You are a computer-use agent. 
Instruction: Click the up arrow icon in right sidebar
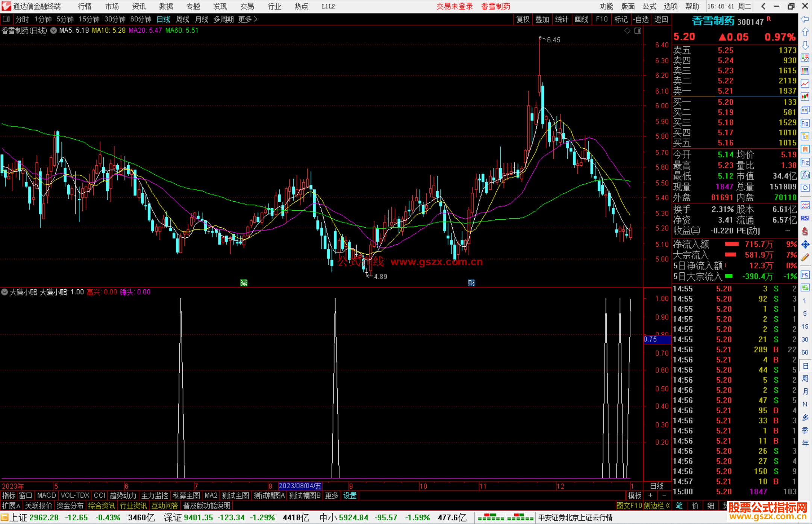point(805,32)
